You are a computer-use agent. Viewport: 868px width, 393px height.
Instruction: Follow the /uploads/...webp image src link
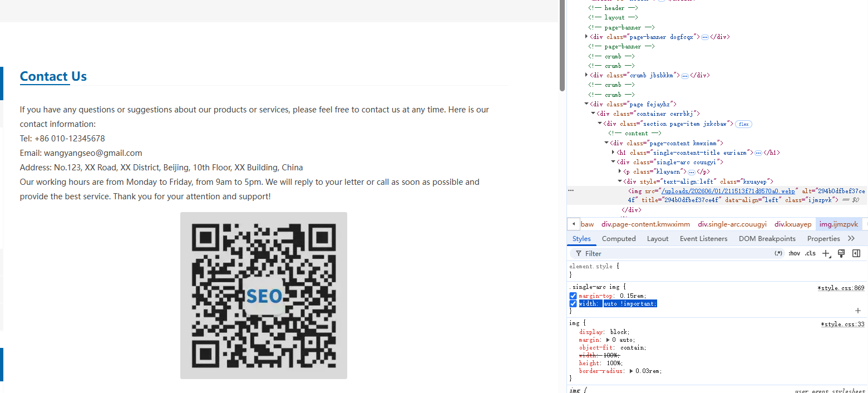tap(729, 191)
